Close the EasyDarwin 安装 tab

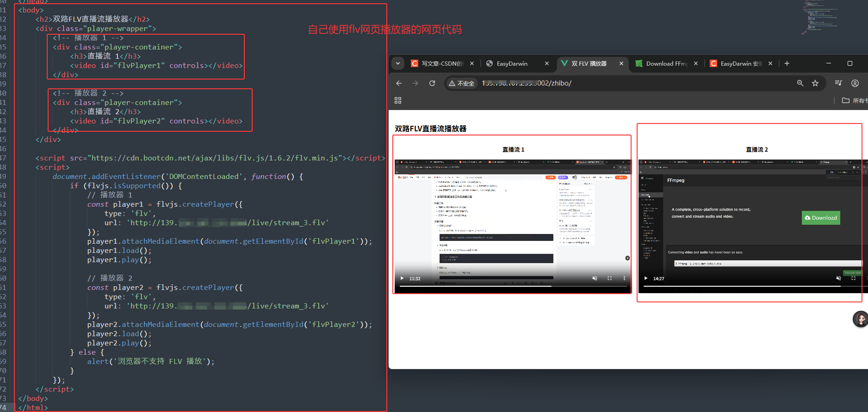coord(770,63)
